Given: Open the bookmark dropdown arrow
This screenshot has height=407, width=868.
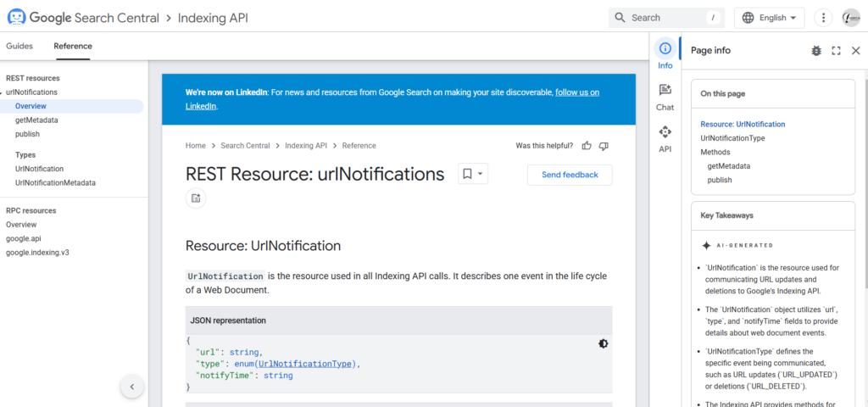Looking at the screenshot, I should click(481, 174).
